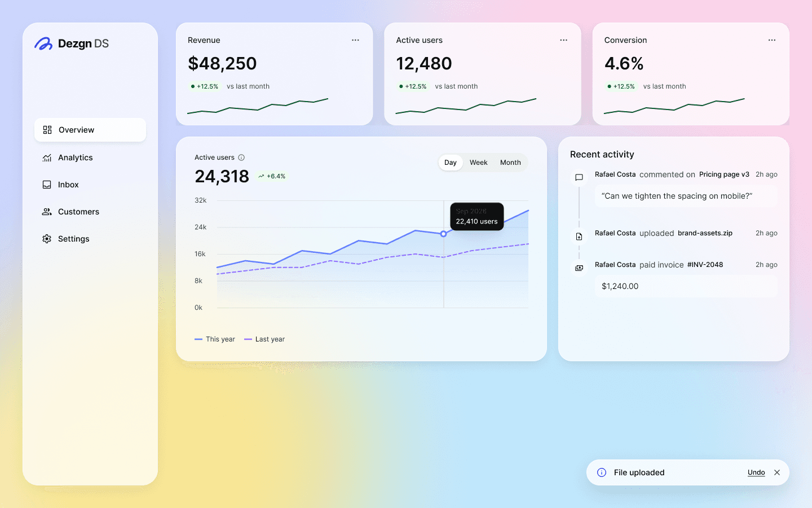812x508 pixels.
Task: Click the Conversion sparkline chart
Action: point(674,106)
